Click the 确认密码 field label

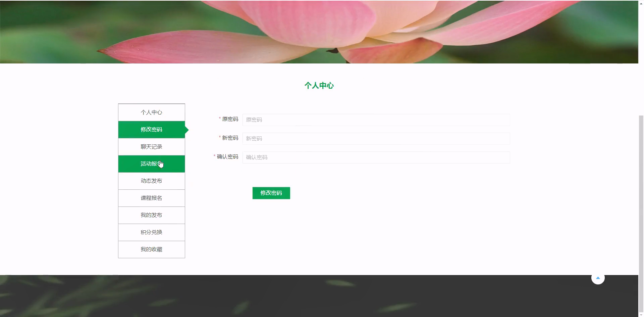click(x=227, y=157)
